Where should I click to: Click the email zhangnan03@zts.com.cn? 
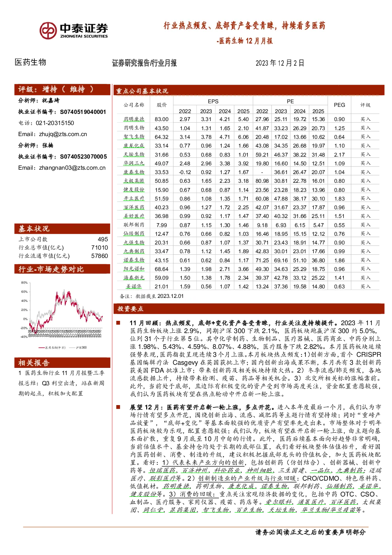(72, 168)
